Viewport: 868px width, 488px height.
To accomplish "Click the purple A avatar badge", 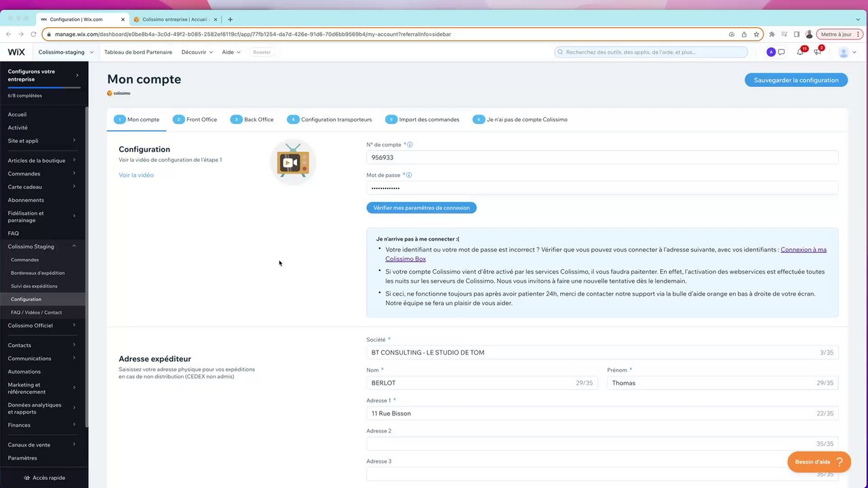I will tap(771, 52).
